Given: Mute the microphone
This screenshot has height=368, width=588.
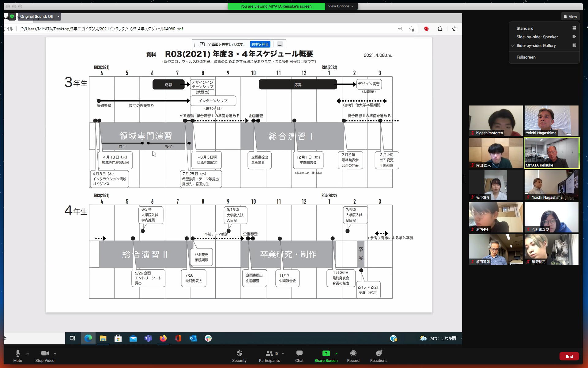Looking at the screenshot, I should click(17, 356).
